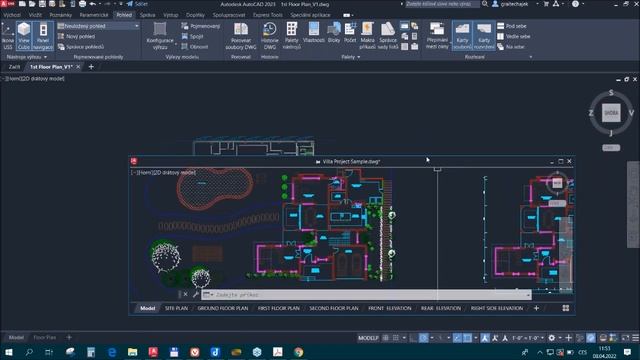This screenshot has height=360, width=640.
Task: Open the Bloky palette
Action: click(x=333, y=33)
